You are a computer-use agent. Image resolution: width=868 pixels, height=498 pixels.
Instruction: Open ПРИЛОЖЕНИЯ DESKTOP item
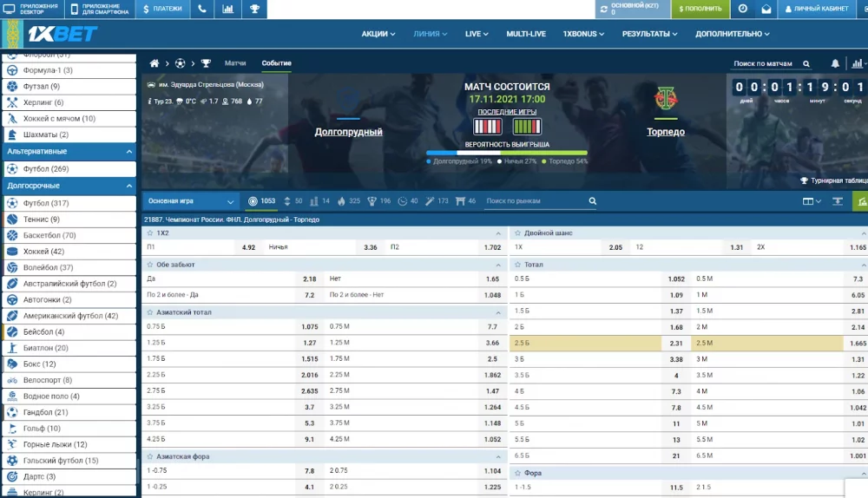[33, 9]
